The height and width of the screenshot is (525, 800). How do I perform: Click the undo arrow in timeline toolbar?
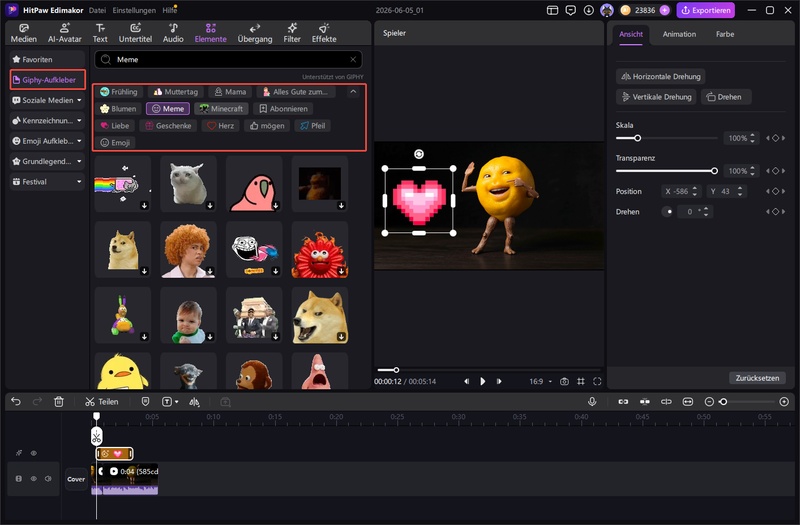click(x=16, y=402)
